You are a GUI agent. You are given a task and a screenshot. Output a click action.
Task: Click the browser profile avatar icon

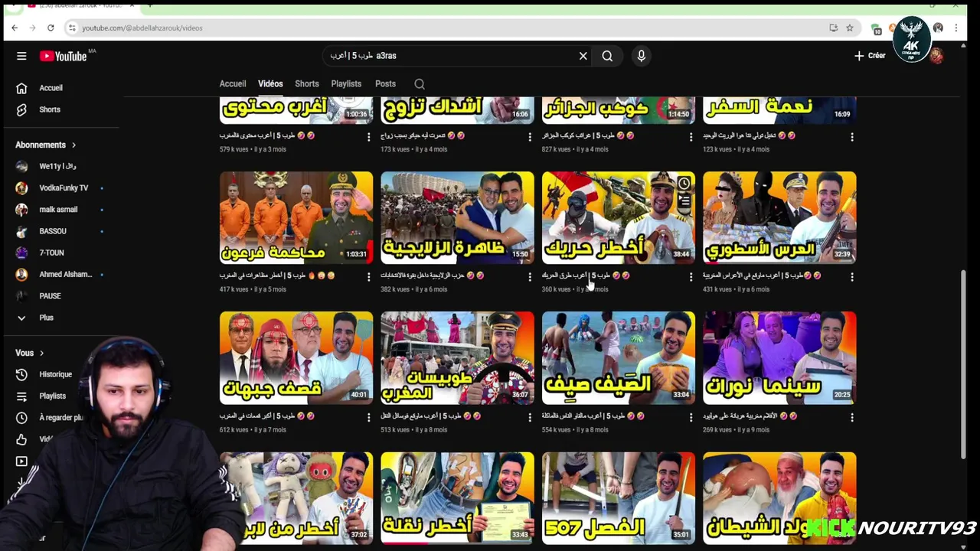[x=938, y=28]
